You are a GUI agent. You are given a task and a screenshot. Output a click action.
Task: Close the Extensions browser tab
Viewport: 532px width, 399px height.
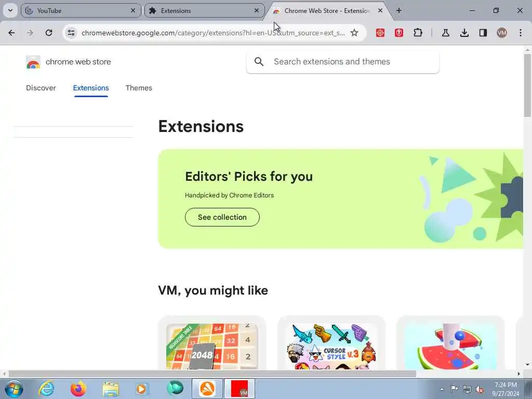click(x=257, y=11)
